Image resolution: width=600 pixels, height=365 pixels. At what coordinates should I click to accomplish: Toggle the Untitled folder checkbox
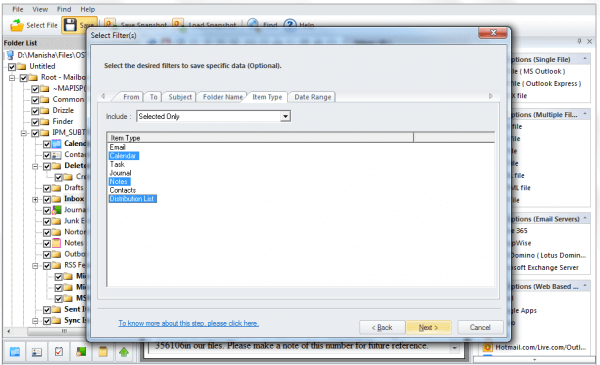click(x=12, y=67)
